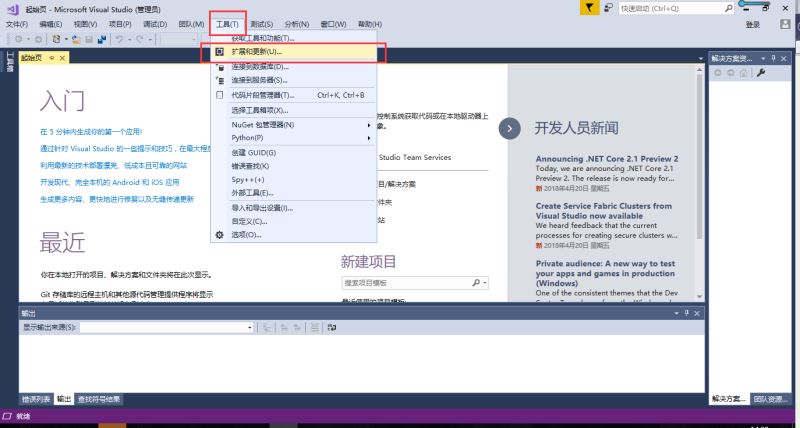The width and height of the screenshot is (800, 428).
Task: Click the undo toolbar icon
Action: 119,39
